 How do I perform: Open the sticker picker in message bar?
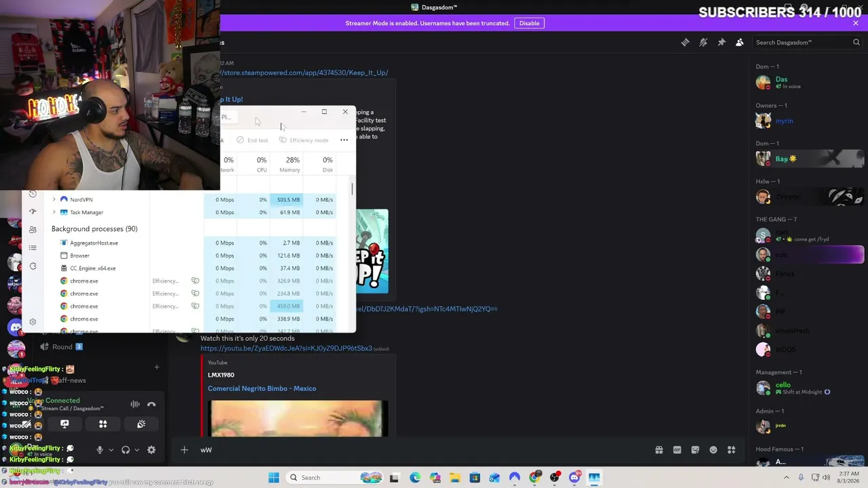coord(695,449)
